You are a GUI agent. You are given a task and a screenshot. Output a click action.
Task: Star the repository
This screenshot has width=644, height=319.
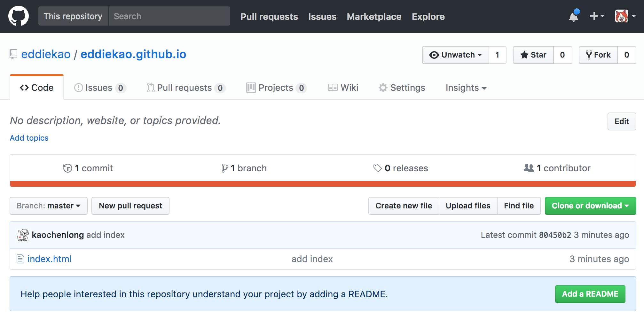(x=533, y=55)
